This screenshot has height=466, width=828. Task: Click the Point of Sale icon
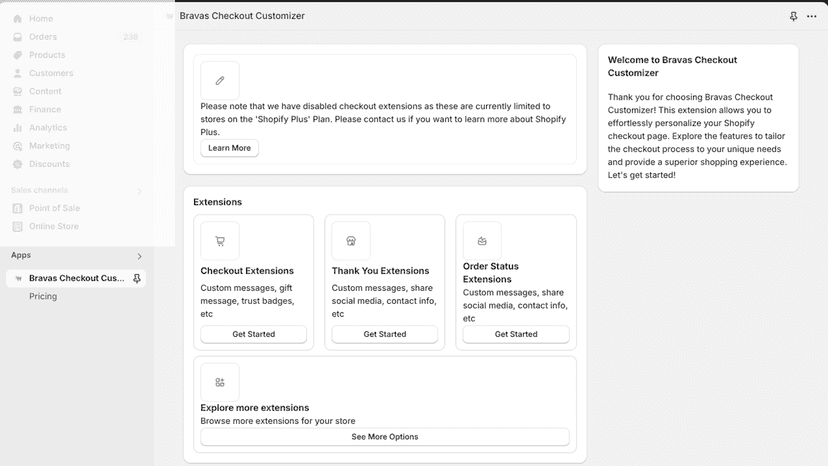[17, 208]
